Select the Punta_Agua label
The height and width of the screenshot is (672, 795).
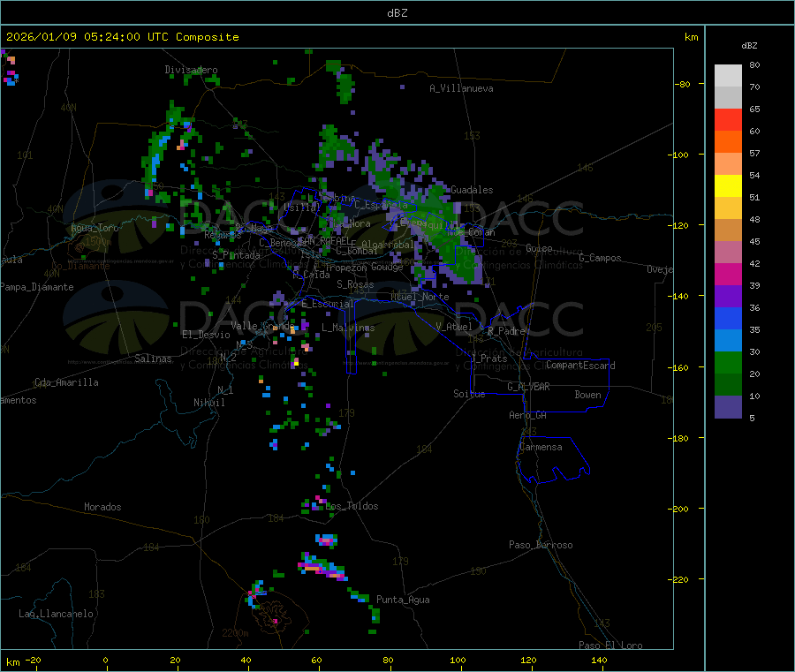point(403,600)
